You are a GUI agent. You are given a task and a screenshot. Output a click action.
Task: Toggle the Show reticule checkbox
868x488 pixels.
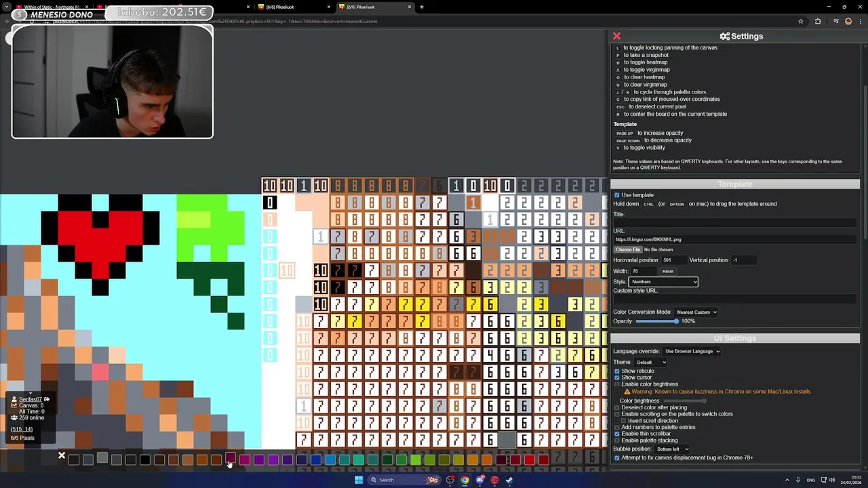tap(617, 371)
